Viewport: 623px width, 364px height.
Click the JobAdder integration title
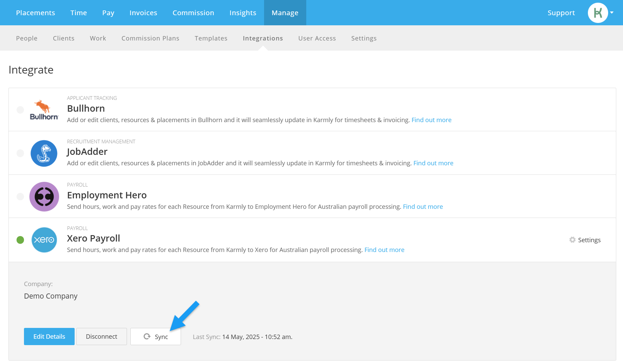click(87, 151)
